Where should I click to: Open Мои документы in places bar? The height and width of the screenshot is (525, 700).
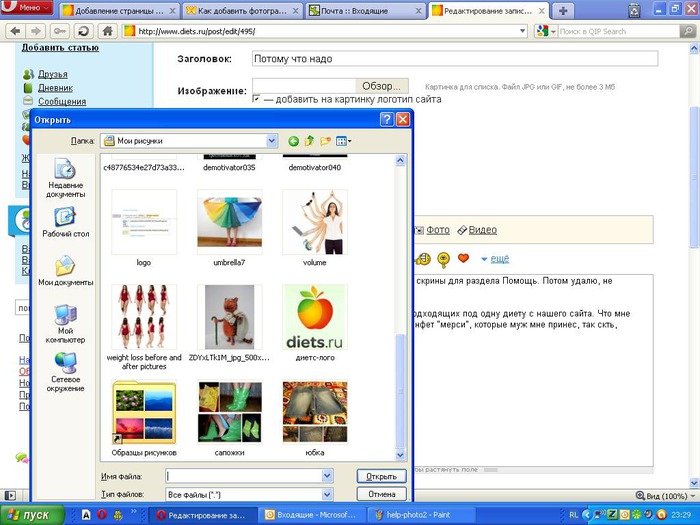(x=65, y=271)
